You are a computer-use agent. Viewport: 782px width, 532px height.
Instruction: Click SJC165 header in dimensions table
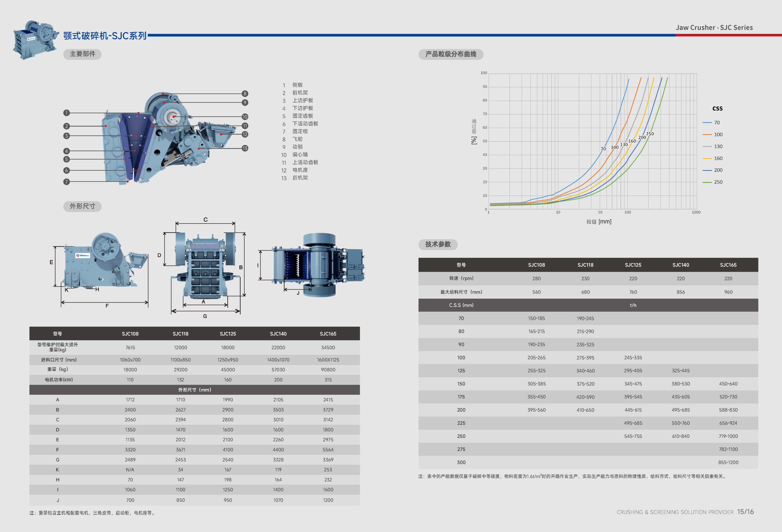pyautogui.click(x=328, y=334)
